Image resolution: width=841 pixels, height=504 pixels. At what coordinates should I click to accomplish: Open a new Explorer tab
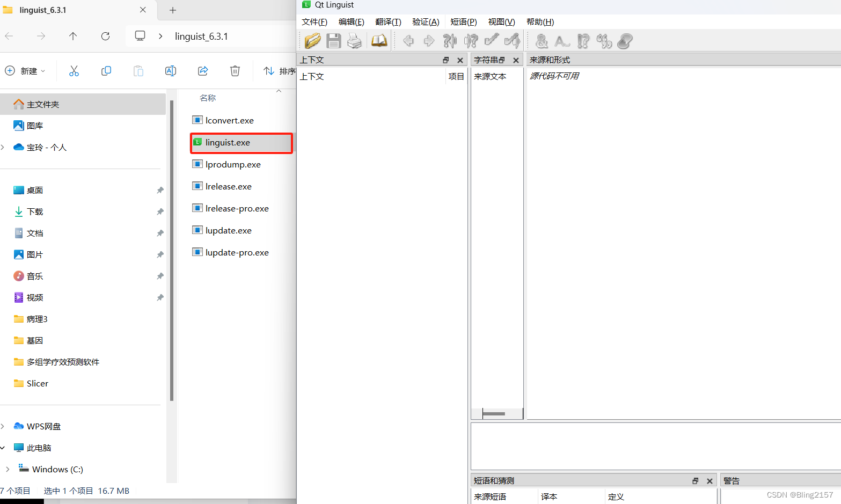pyautogui.click(x=173, y=10)
